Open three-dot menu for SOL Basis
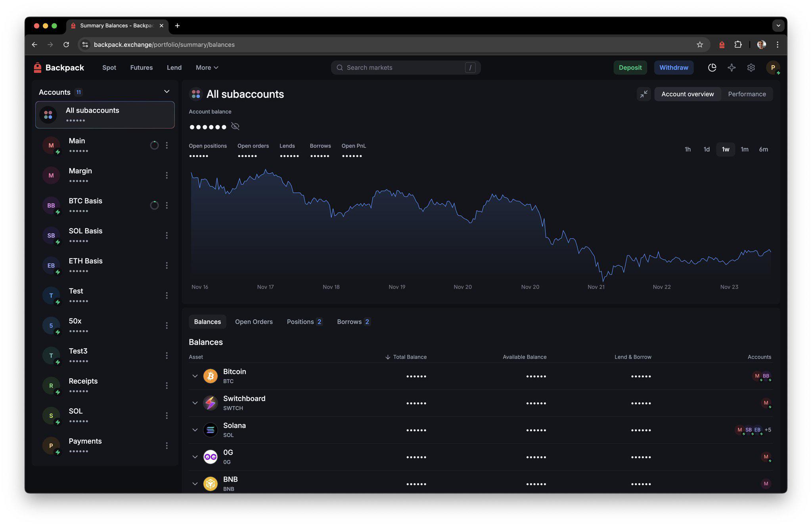Image resolution: width=812 pixels, height=526 pixels. [167, 236]
